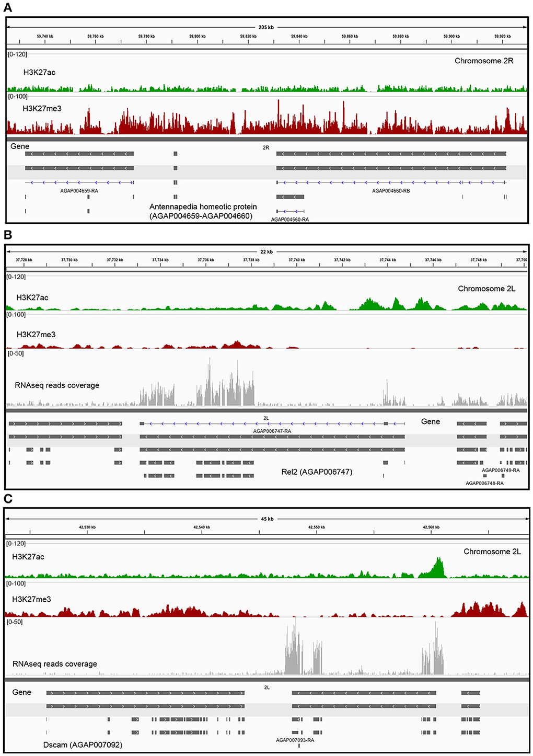The image size is (533, 756).
Task: Click the [0-120] range in panel A
Action: 17,54
